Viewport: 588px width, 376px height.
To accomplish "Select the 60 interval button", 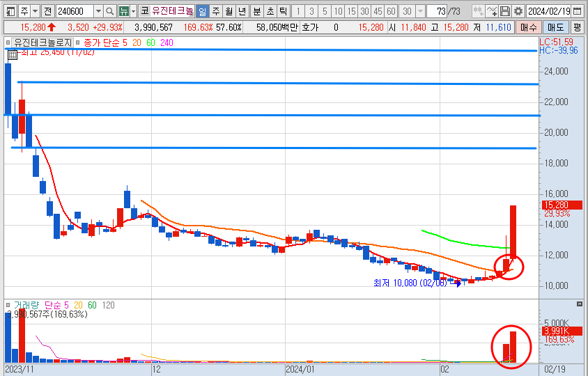I will pyautogui.click(x=391, y=11).
